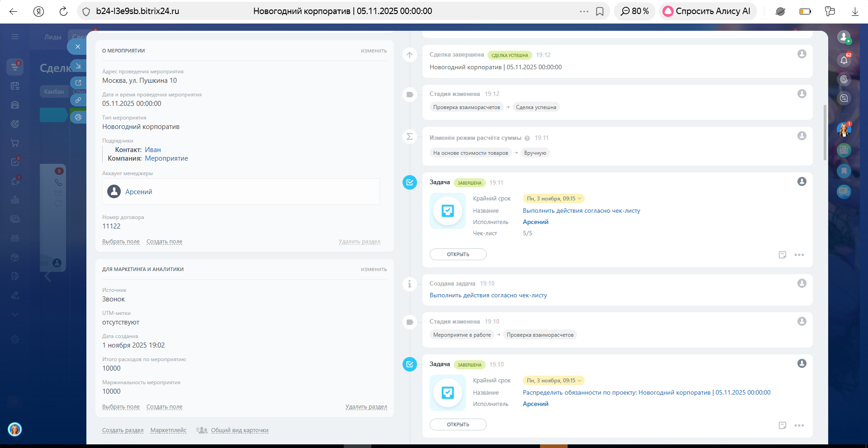Click the timeline vertical scrollbar
Screen dimensions: 868x448
(825, 132)
